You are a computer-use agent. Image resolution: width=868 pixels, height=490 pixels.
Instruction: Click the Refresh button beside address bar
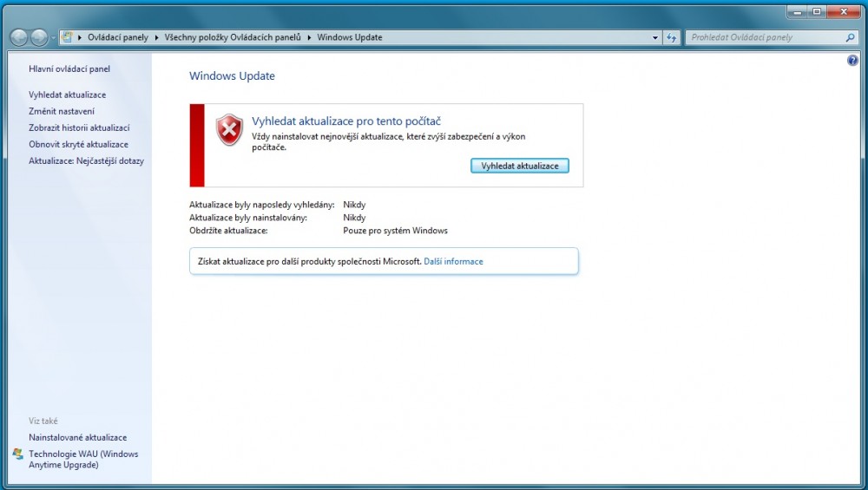click(671, 38)
